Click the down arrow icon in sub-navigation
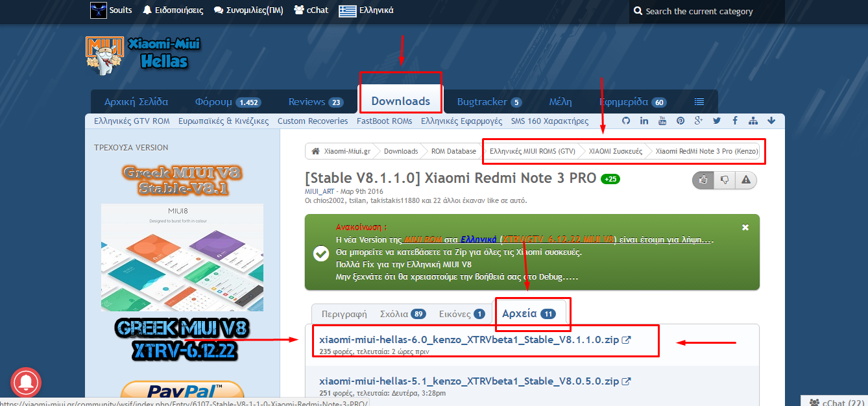The width and height of the screenshot is (868, 406). pos(771,121)
